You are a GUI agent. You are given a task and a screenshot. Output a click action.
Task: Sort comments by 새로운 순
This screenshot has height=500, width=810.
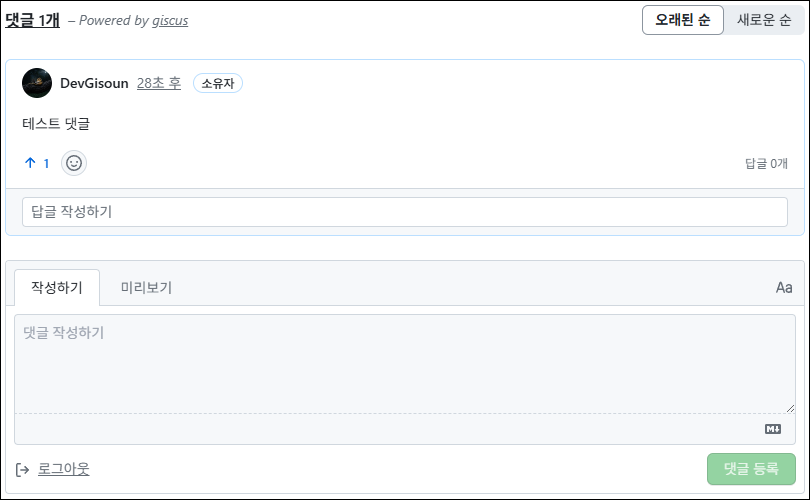pyautogui.click(x=764, y=20)
